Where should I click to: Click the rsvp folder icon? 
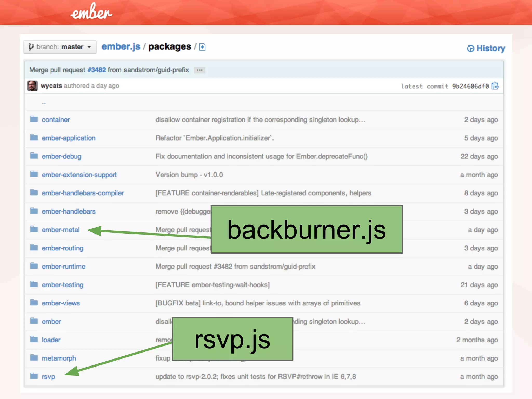click(x=34, y=376)
